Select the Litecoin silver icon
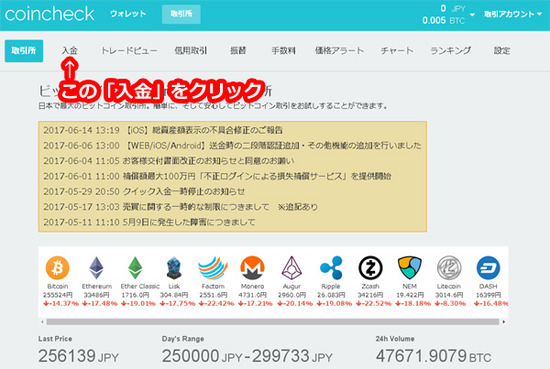Image resolution: width=550 pixels, height=369 pixels. 449,268
